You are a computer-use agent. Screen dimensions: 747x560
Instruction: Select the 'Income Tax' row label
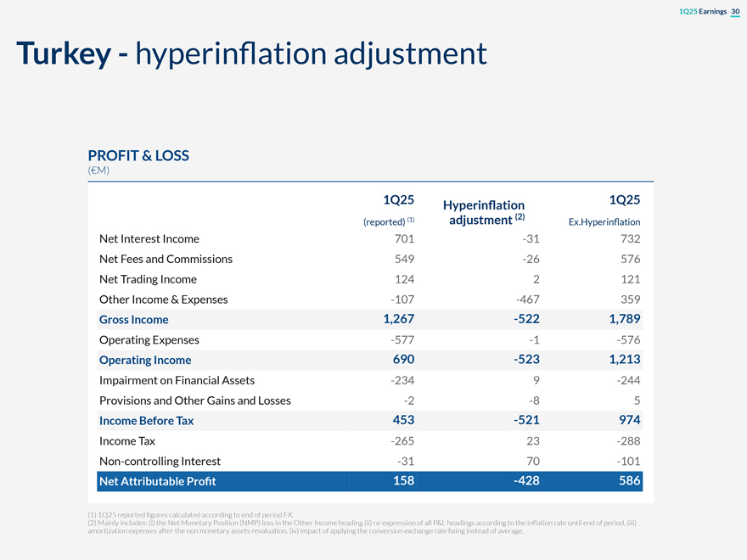click(x=127, y=441)
